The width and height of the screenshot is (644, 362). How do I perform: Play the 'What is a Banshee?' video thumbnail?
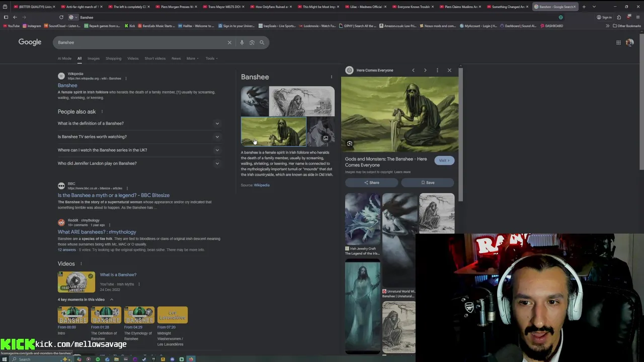76,282
